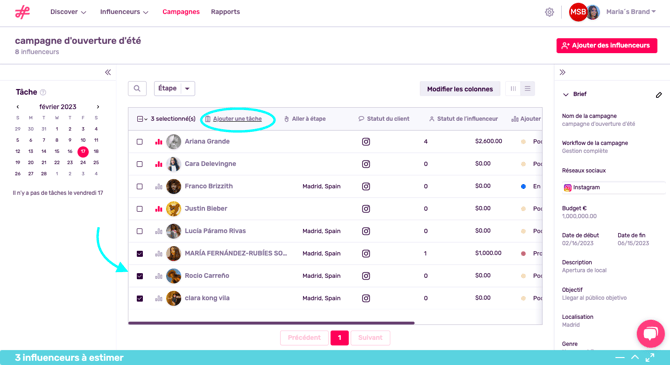The width and height of the screenshot is (670, 365).
Task: Edit the Brief with pencil icon
Action: tap(658, 94)
